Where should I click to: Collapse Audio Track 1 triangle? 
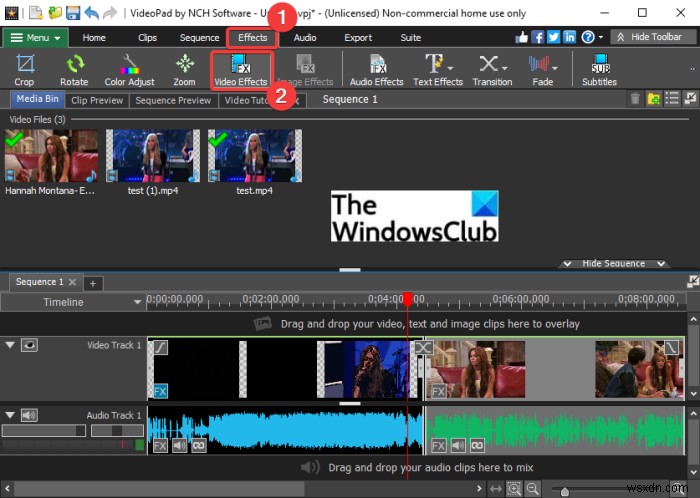[x=10, y=415]
